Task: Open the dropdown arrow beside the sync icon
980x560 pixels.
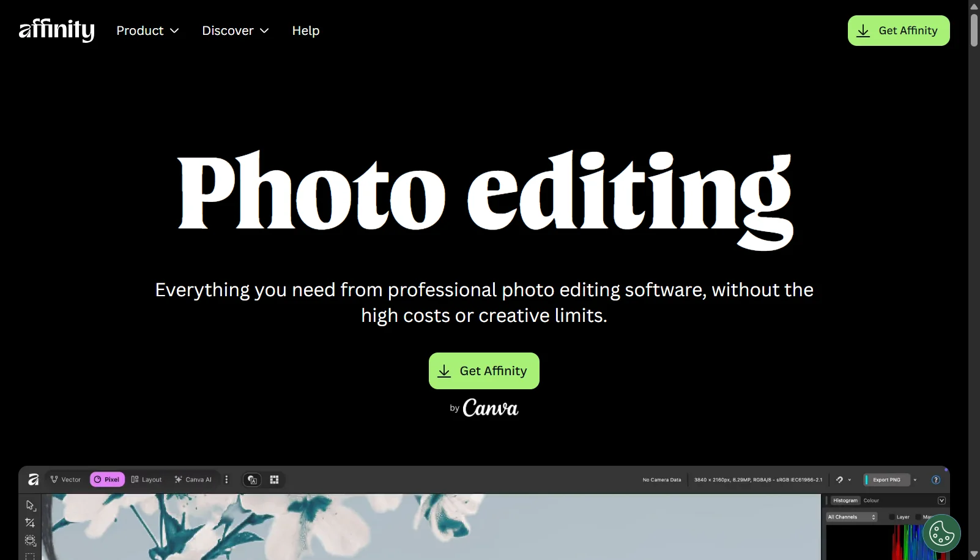Action: click(x=849, y=480)
